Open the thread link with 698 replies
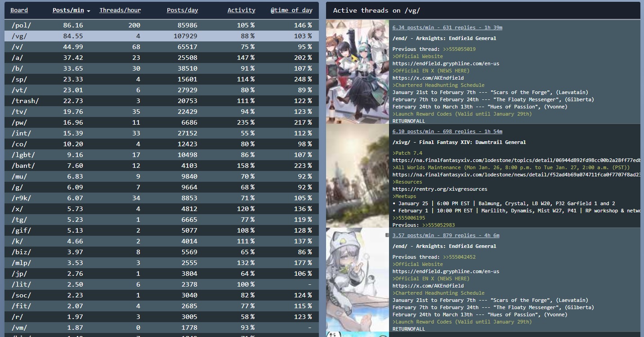 tap(447, 131)
